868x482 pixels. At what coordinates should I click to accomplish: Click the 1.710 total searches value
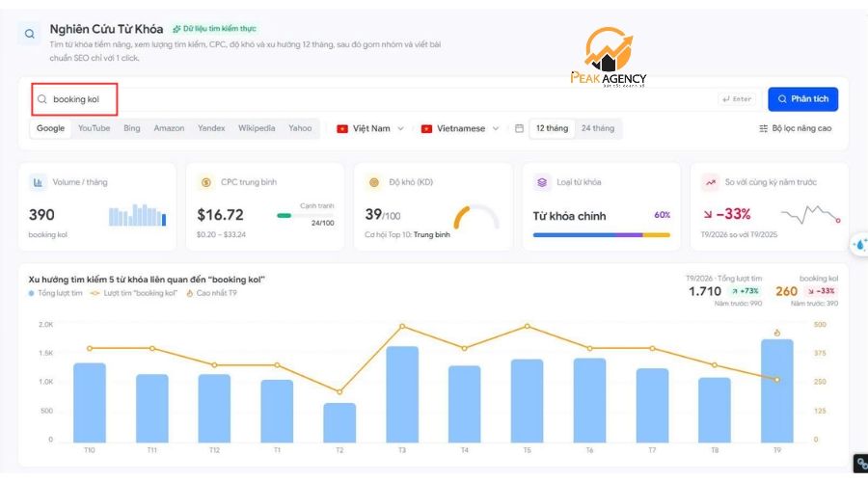705,291
